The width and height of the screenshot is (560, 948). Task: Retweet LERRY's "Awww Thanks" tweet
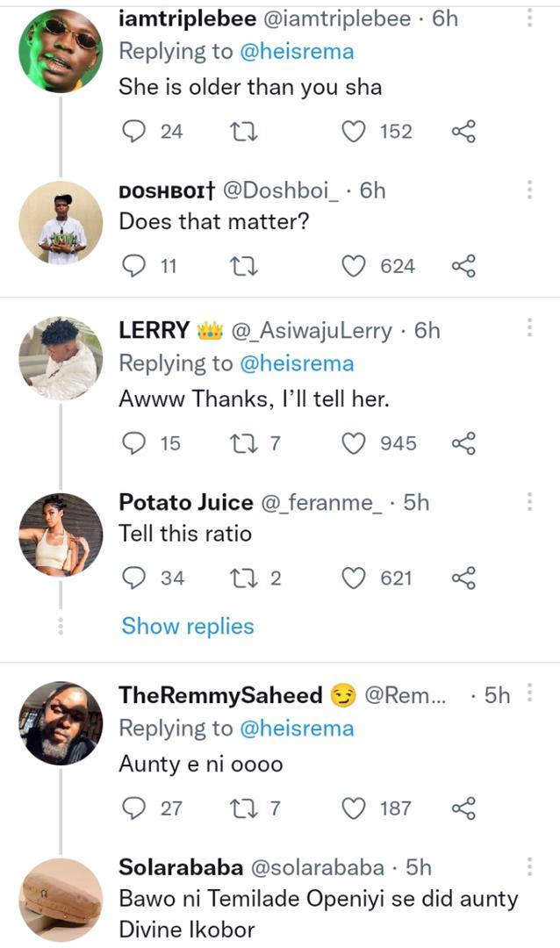click(x=245, y=443)
